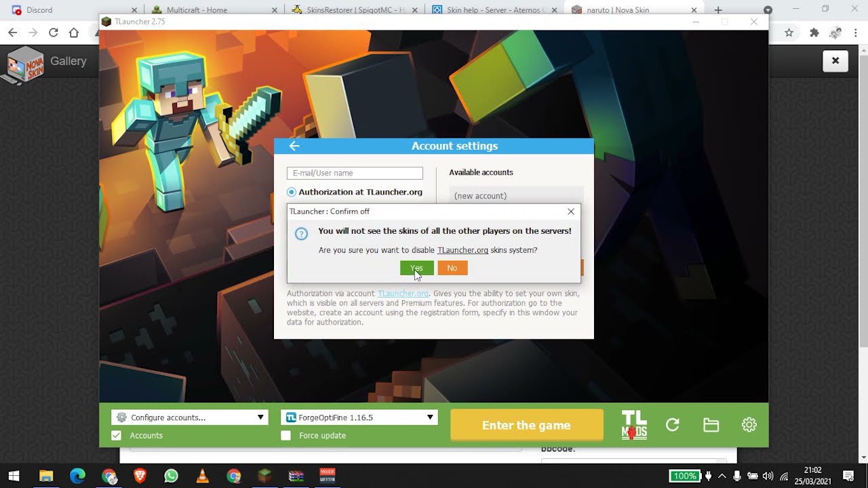Click the orange No button
The image size is (868, 488).
click(x=452, y=268)
